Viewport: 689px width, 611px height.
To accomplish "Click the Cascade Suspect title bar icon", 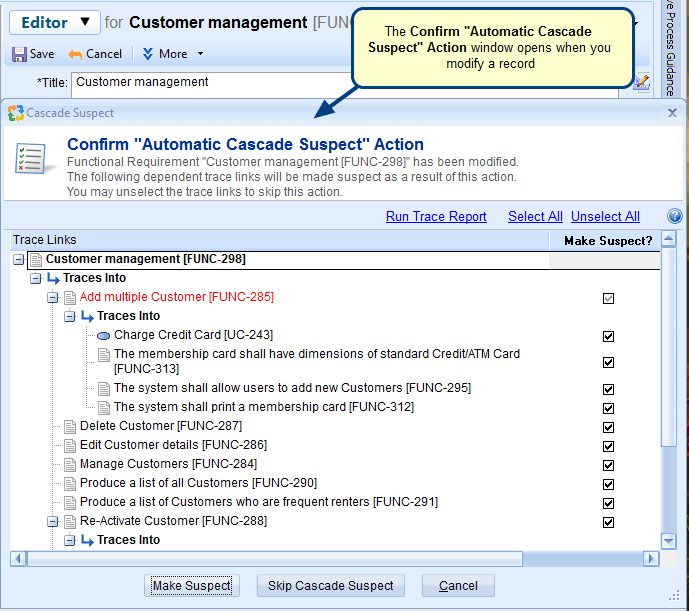I will (x=15, y=113).
